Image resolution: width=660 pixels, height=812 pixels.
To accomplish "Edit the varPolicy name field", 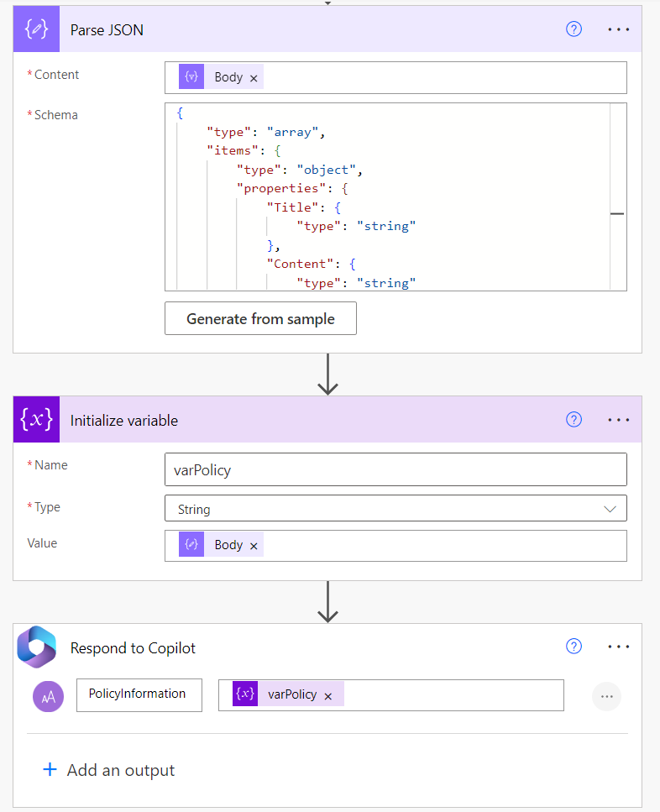I will click(x=395, y=469).
